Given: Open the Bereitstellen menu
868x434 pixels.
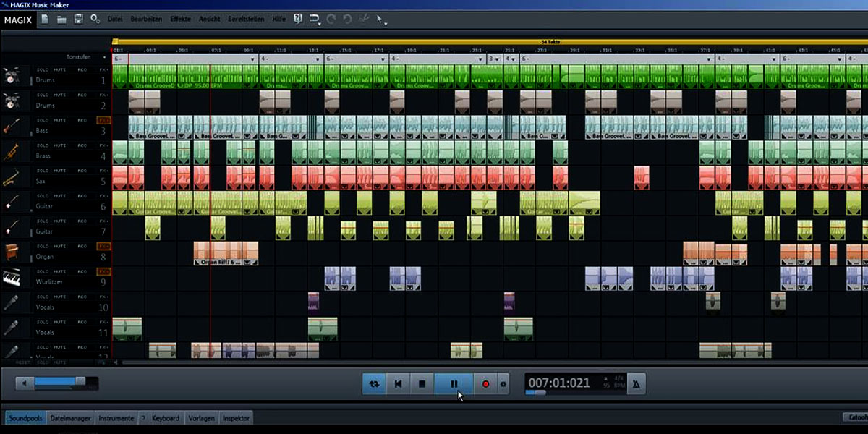Looking at the screenshot, I should tap(247, 19).
